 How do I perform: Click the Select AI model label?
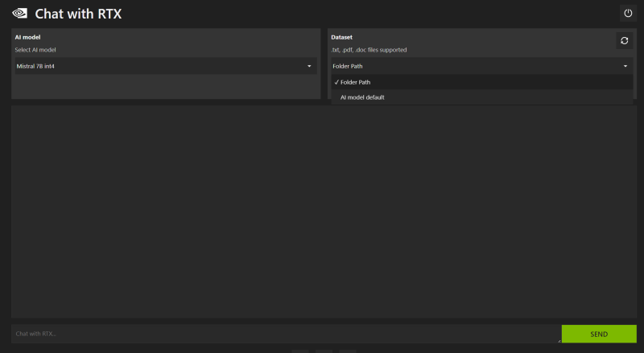[x=35, y=50]
